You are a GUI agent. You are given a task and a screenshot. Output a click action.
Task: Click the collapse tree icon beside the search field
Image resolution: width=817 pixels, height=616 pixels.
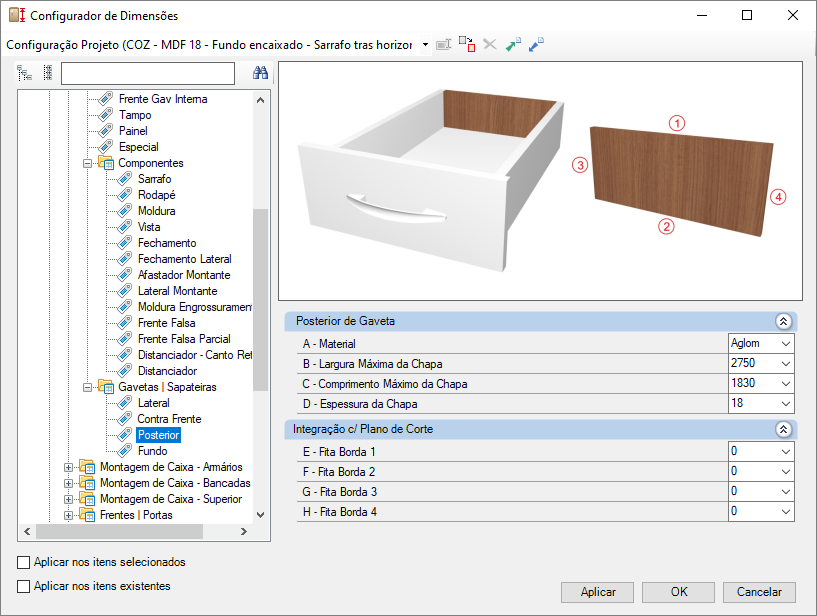click(48, 73)
